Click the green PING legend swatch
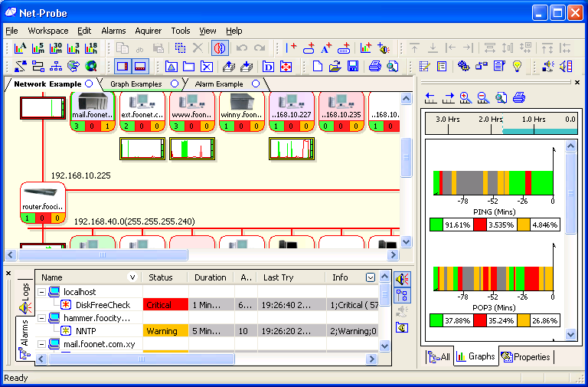 coord(436,225)
